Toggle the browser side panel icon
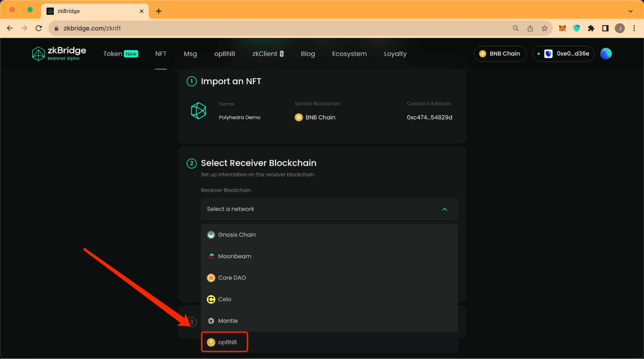This screenshot has width=644, height=359. (605, 28)
